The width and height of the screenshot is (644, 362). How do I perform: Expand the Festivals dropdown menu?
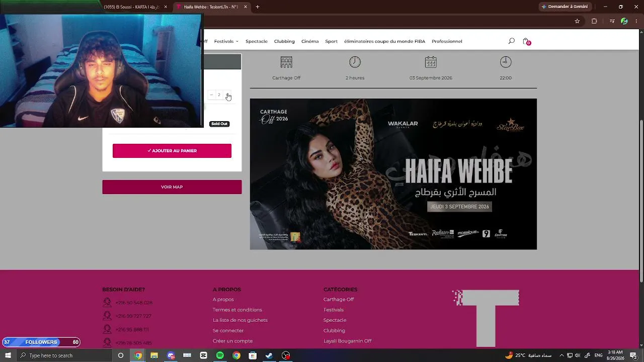click(x=226, y=41)
